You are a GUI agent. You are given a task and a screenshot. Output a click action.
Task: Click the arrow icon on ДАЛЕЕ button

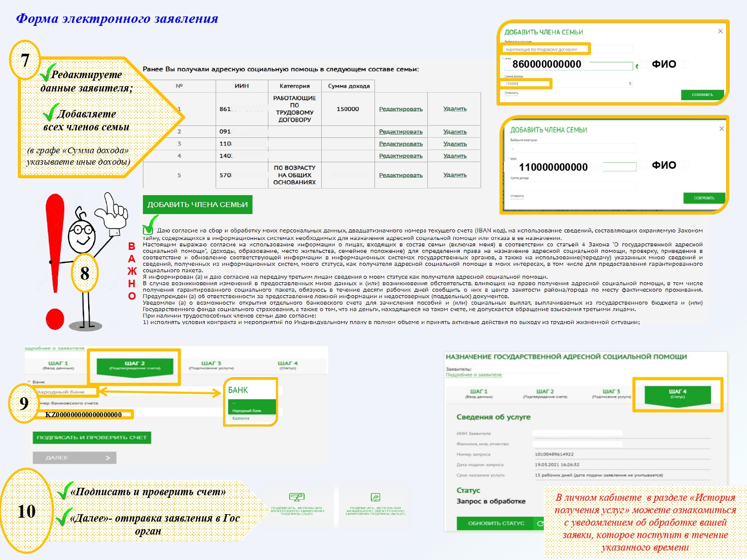click(x=108, y=458)
